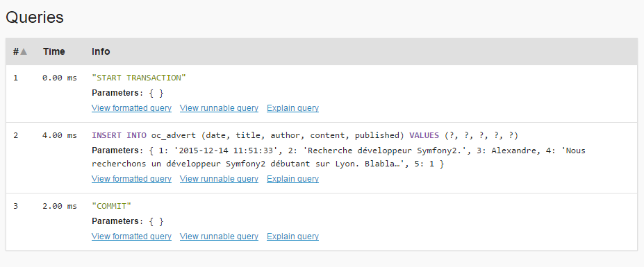The height and width of the screenshot is (267, 644).
Task: Select the Info column header
Action: point(101,52)
